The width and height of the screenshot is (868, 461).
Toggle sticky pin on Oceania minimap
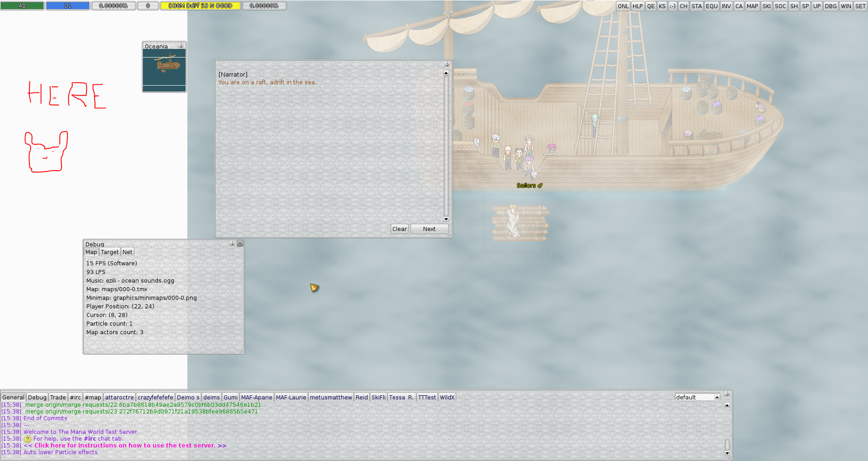click(181, 45)
